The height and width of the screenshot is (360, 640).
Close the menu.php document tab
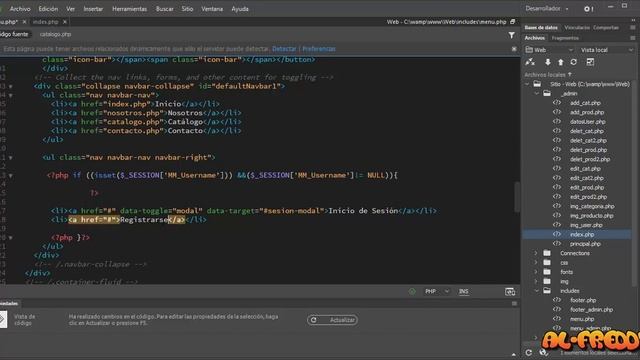tap(24, 22)
